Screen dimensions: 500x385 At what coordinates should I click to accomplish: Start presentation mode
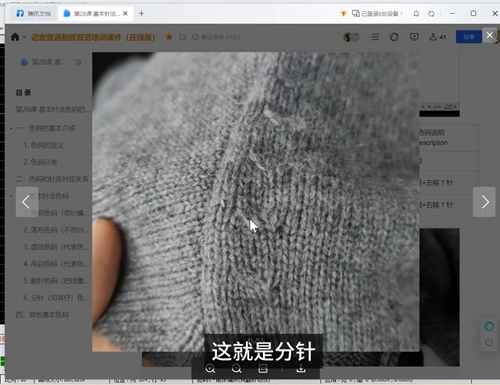tap(414, 37)
